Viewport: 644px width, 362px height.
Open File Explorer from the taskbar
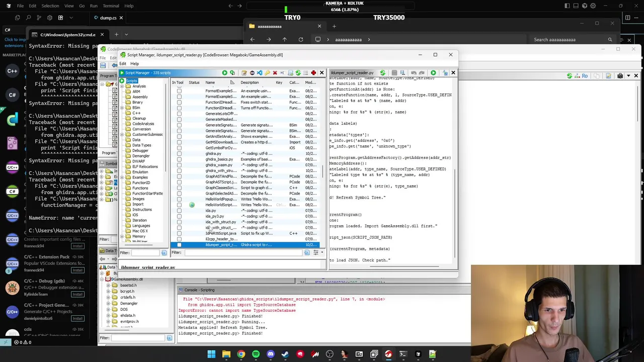pos(226,354)
